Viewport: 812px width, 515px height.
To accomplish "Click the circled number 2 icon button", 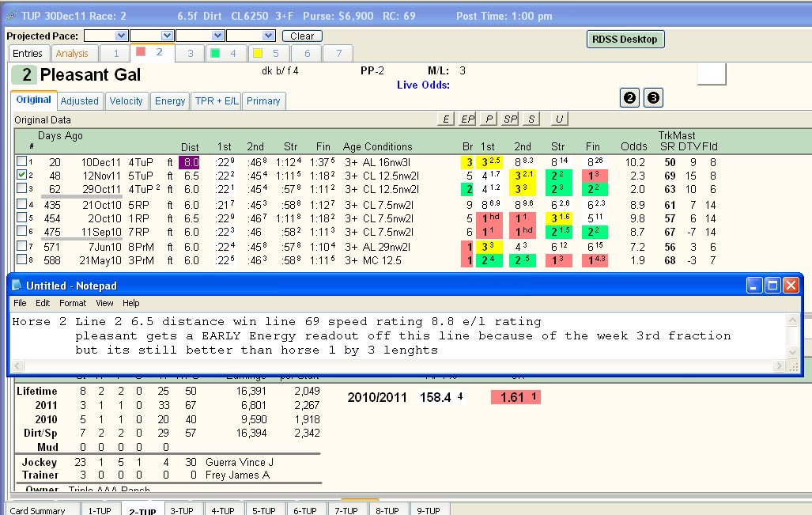I will pyautogui.click(x=629, y=98).
